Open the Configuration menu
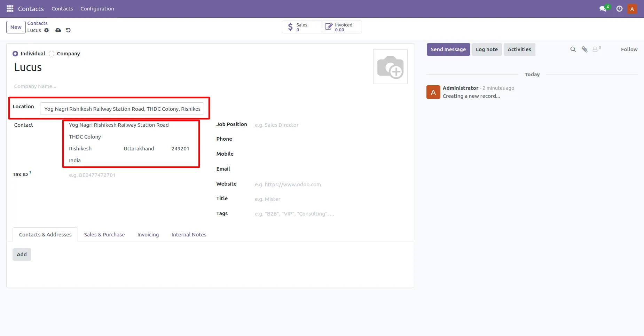Viewport: 644px width, 336px height. tap(97, 9)
